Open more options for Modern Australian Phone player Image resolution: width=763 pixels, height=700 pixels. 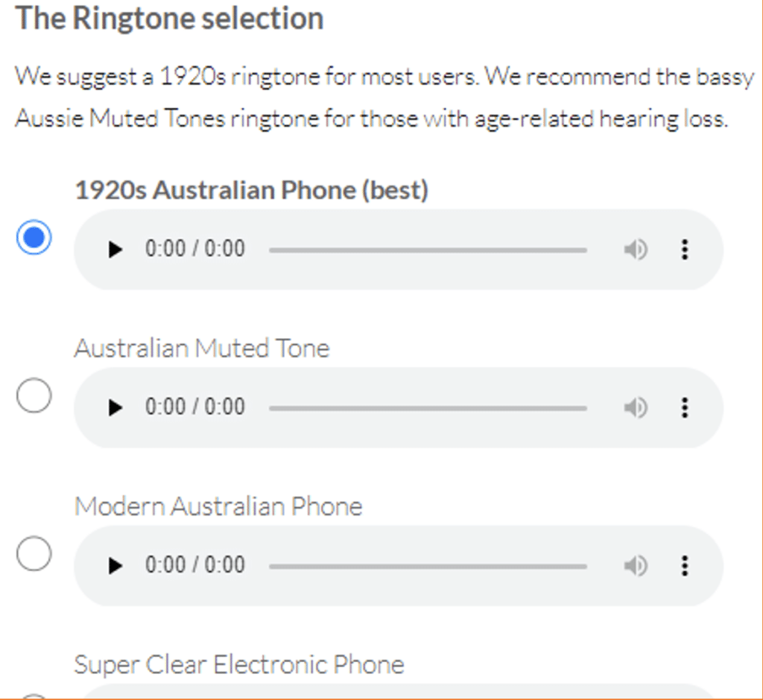click(685, 566)
